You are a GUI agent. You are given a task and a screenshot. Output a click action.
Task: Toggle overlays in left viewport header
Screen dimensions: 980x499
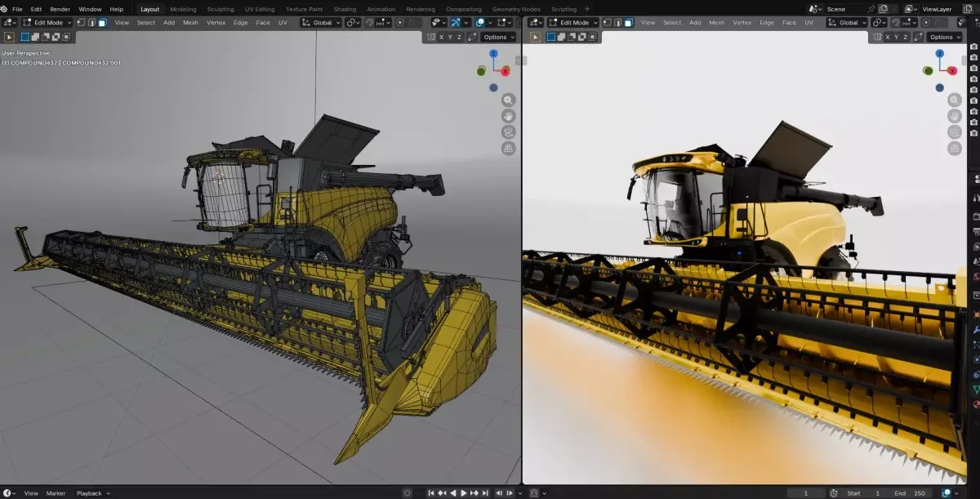(x=479, y=23)
